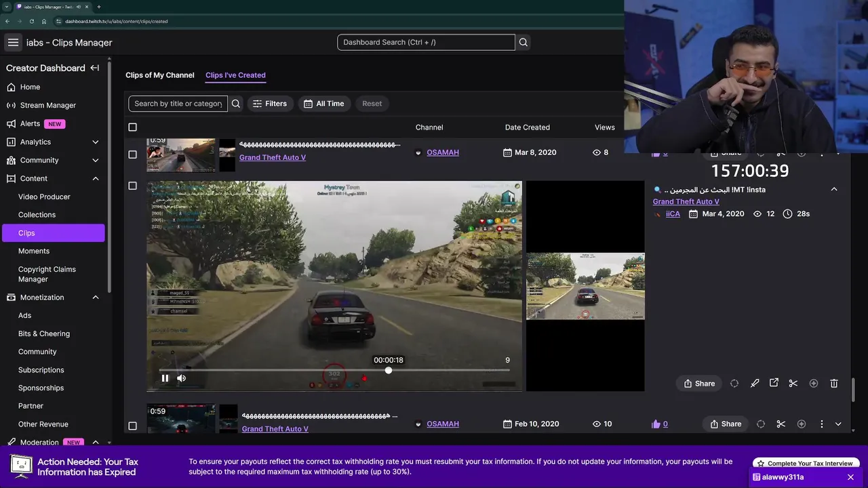868x488 pixels.
Task: Click the clip search magnifier button
Action: point(236,104)
